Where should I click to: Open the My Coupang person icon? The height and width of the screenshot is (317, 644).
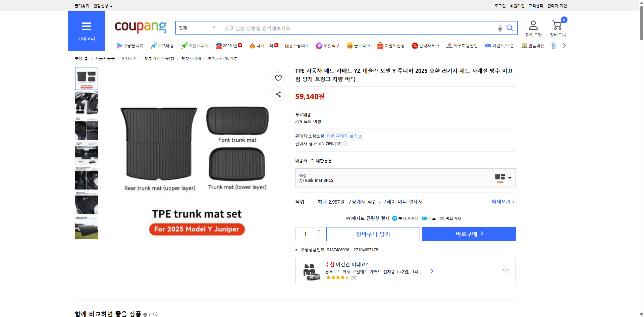coord(533,25)
